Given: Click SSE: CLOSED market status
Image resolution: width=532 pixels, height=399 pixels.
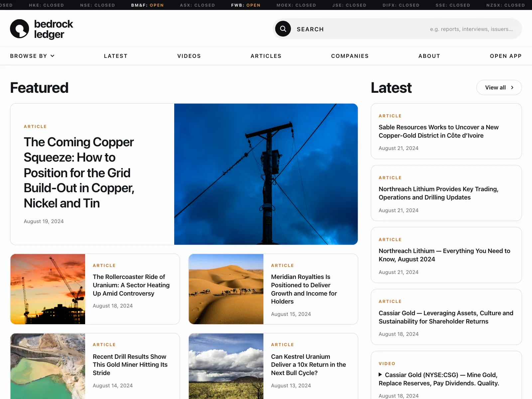Looking at the screenshot, I should tap(453, 5).
